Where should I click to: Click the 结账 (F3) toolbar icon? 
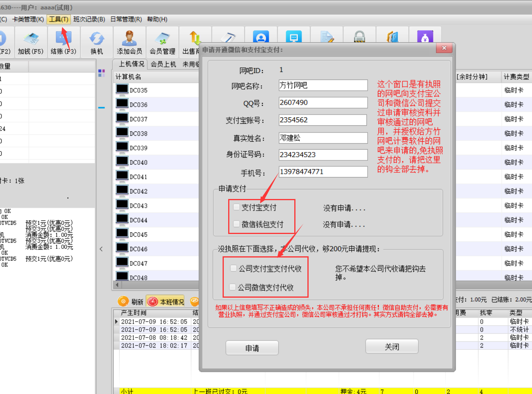[x=63, y=39]
